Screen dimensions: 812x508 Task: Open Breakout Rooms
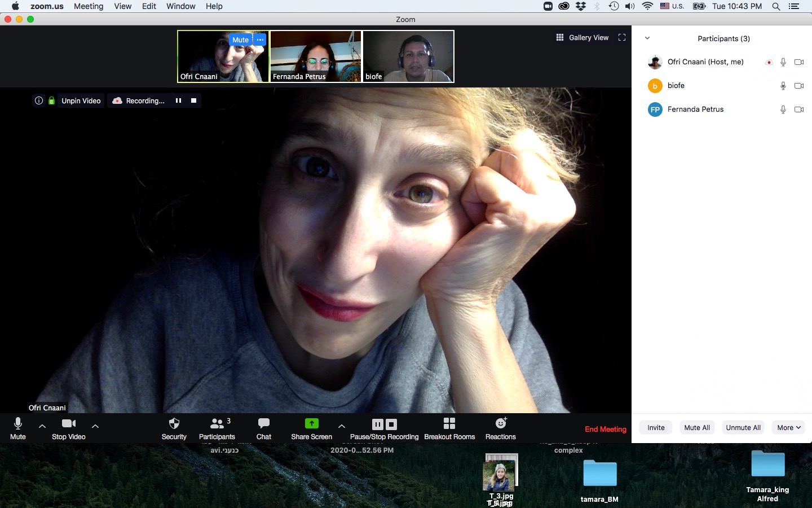(449, 428)
